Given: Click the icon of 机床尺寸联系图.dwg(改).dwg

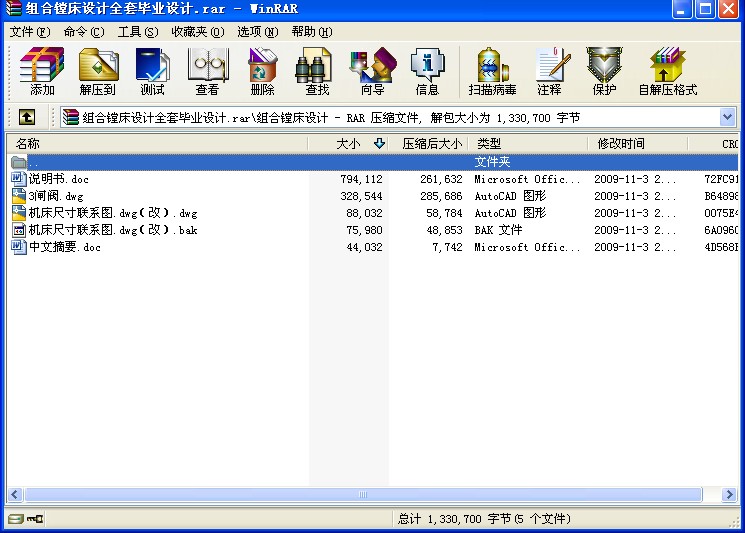Looking at the screenshot, I should tap(19, 213).
